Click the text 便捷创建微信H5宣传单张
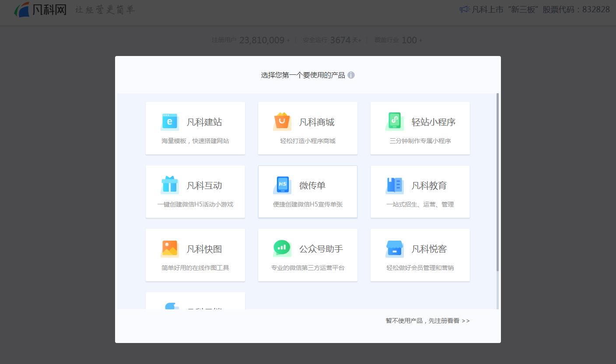Image resolution: width=616 pixels, height=364 pixels. (x=308, y=204)
